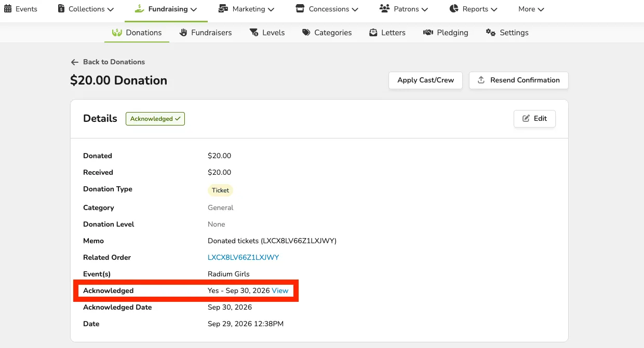Click the back arrow icon

(75, 62)
